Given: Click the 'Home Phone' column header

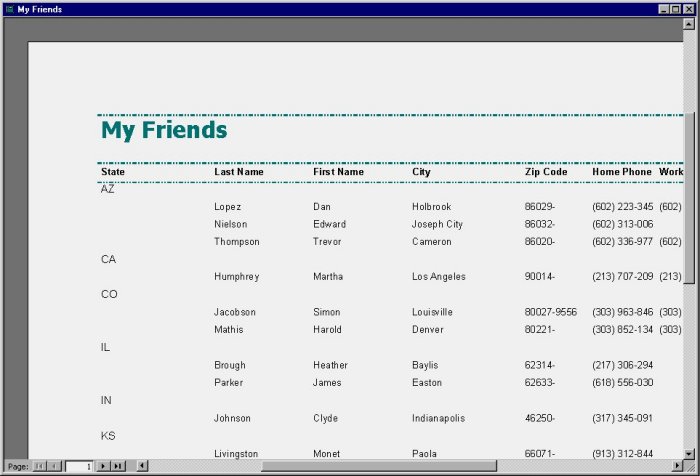Looking at the screenshot, I should [x=621, y=172].
